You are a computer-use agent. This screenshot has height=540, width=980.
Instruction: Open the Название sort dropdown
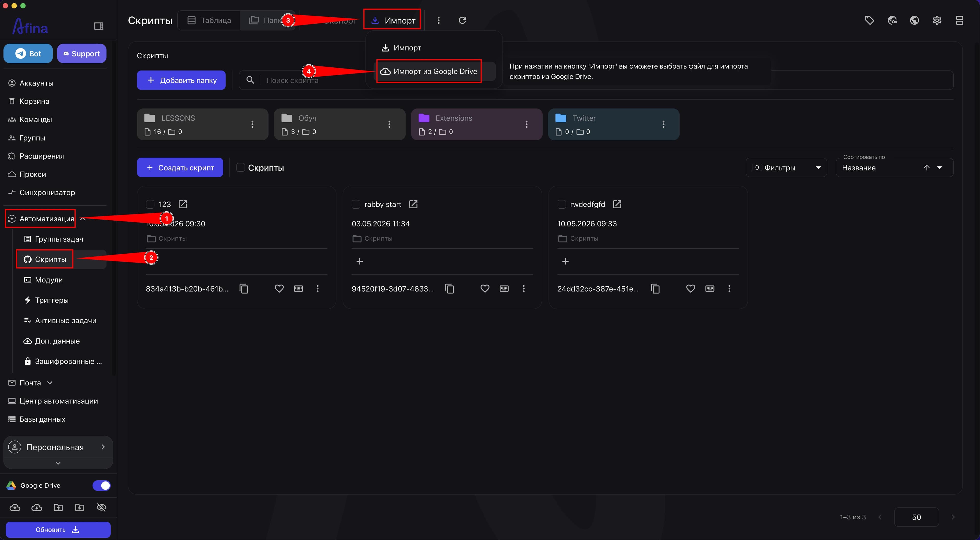pos(894,168)
